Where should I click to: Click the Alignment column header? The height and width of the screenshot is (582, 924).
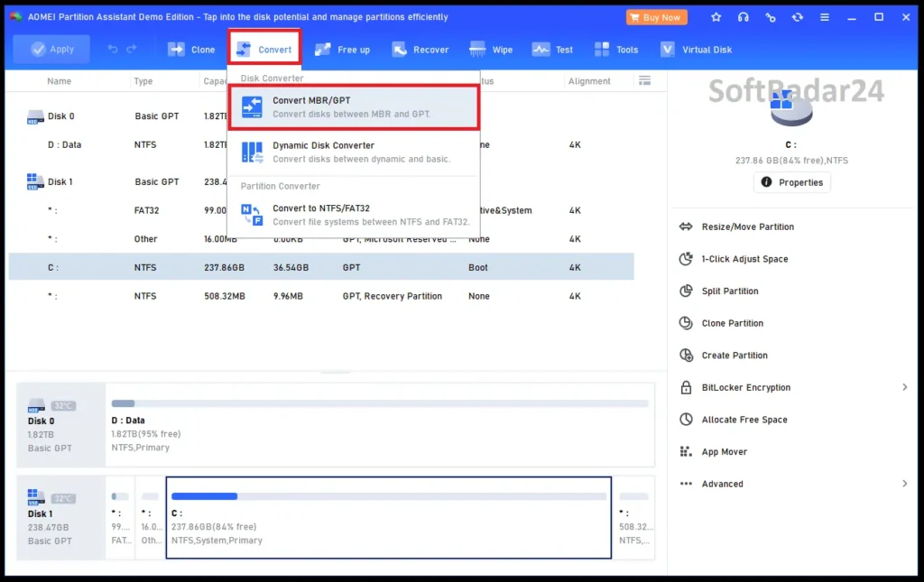589,81
